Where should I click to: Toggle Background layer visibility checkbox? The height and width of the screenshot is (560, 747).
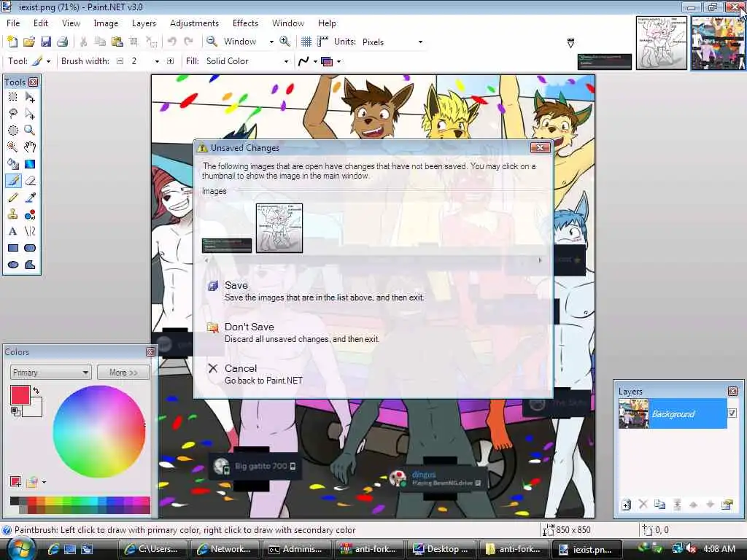click(732, 413)
